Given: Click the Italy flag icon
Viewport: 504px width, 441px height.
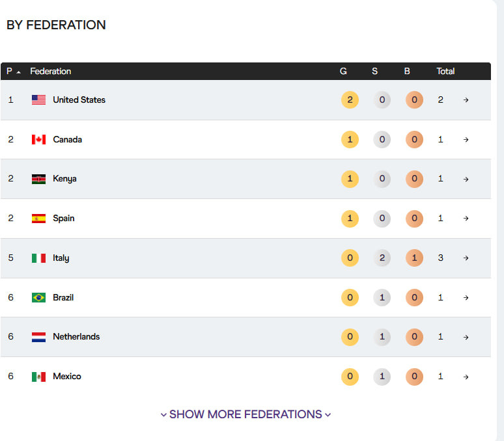Looking at the screenshot, I should [x=38, y=258].
